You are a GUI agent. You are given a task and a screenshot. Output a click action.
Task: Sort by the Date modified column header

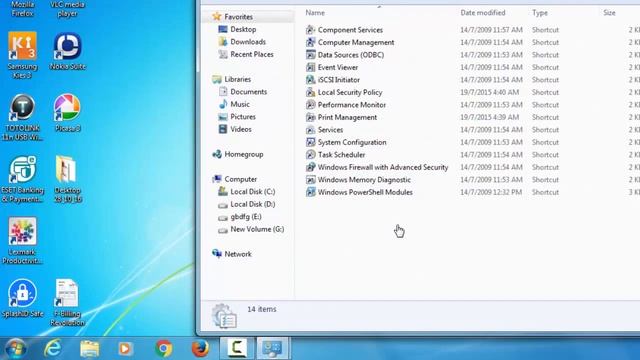[x=483, y=13]
